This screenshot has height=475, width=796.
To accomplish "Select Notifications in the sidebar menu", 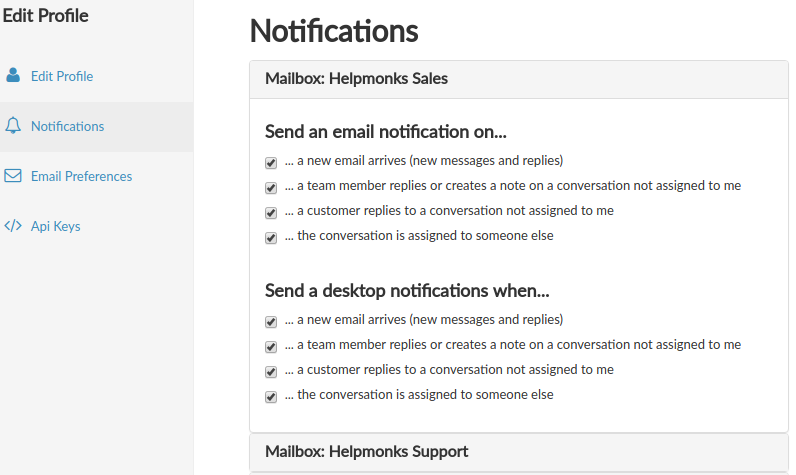I will coord(67,126).
